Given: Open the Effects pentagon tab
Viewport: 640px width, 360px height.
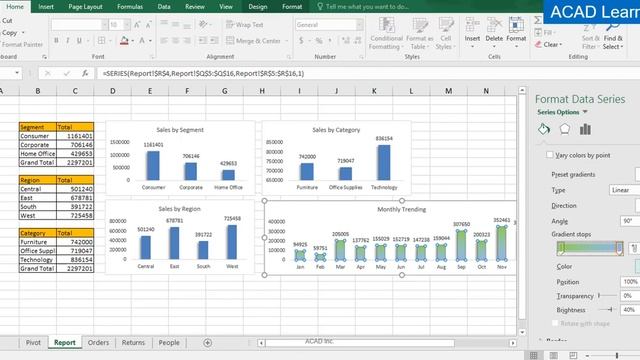Looking at the screenshot, I should (x=564, y=129).
